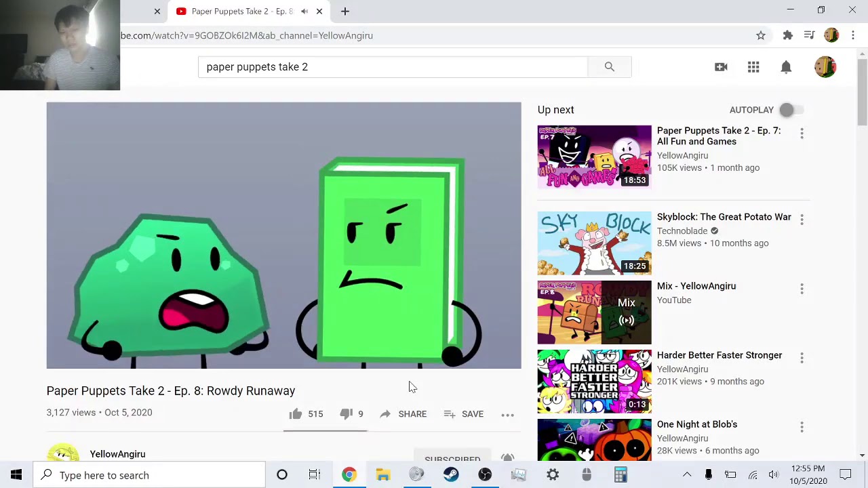Open the Harder Better Faster Stronger thumbnail
This screenshot has height=488, width=868.
[594, 381]
